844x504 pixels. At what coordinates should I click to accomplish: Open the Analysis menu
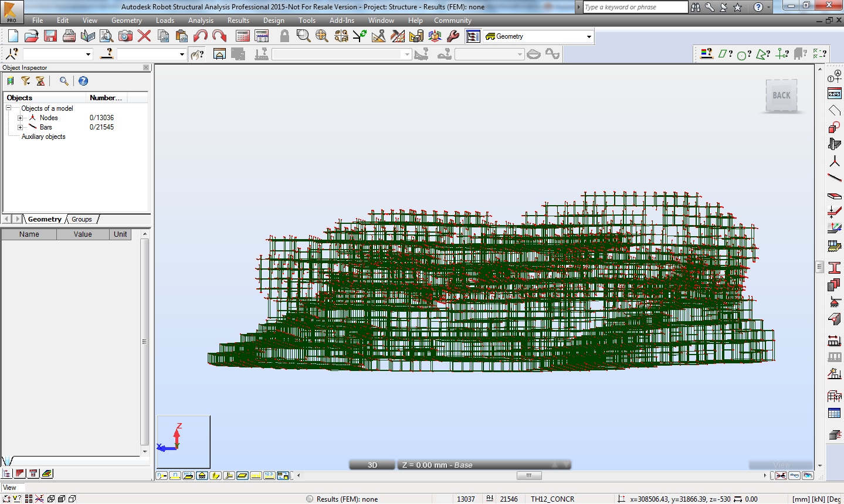[201, 21]
